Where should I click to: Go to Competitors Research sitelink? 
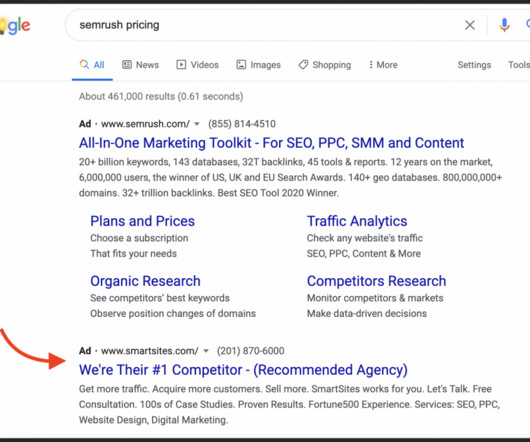(x=377, y=281)
